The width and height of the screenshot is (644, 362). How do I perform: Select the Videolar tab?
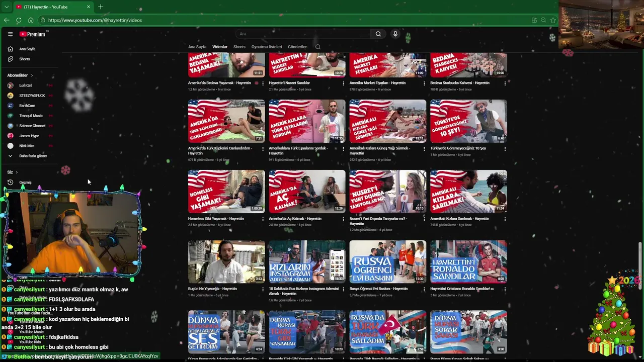tap(220, 47)
